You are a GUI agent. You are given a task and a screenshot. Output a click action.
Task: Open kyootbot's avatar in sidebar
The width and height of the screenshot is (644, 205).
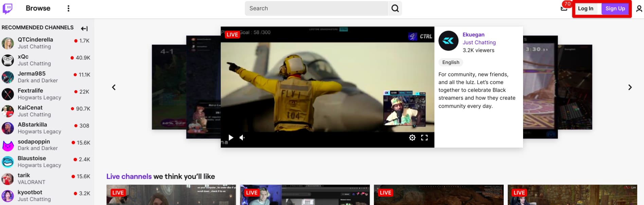[8, 196]
